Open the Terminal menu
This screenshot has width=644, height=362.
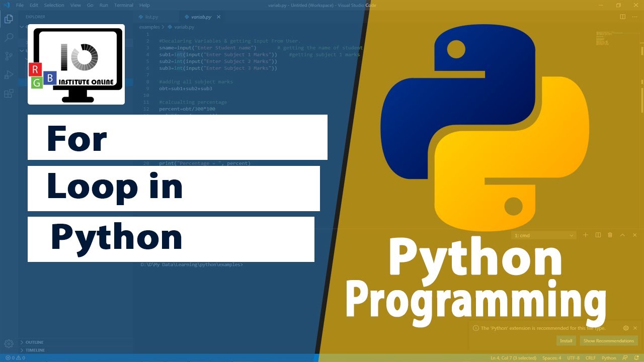click(x=124, y=5)
